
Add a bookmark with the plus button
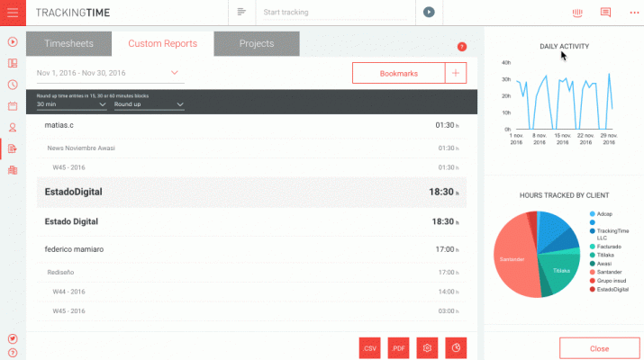coord(456,74)
